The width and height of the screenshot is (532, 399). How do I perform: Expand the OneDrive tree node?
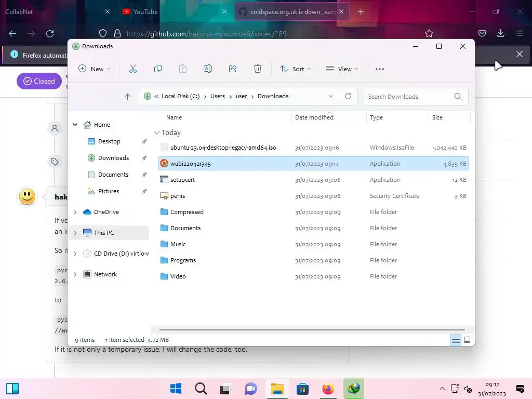coord(75,212)
